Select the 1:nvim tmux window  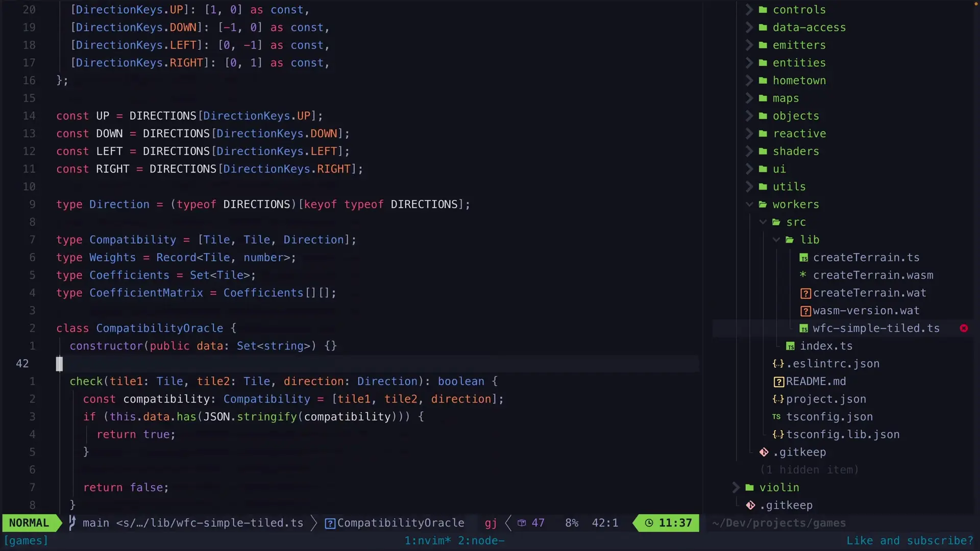coord(428,540)
